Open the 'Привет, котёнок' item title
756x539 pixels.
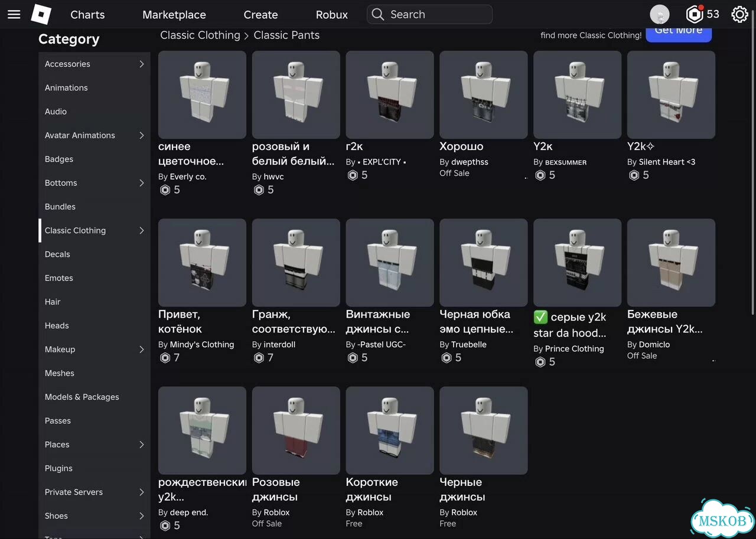[180, 322]
